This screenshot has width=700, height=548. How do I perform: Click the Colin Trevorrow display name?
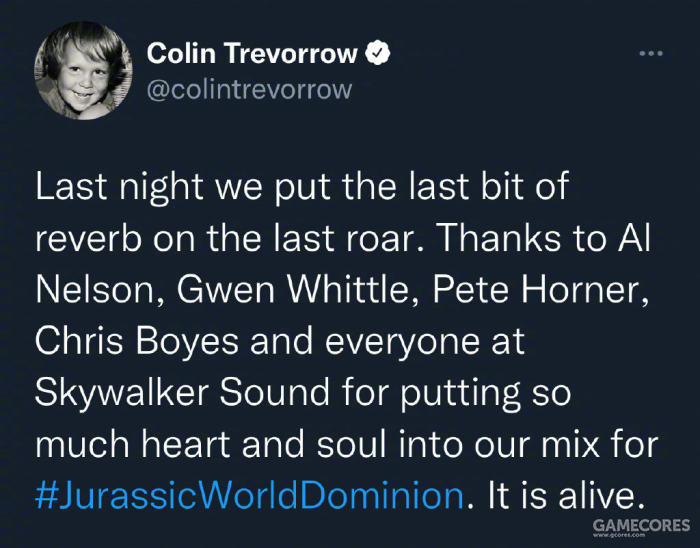[x=252, y=53]
